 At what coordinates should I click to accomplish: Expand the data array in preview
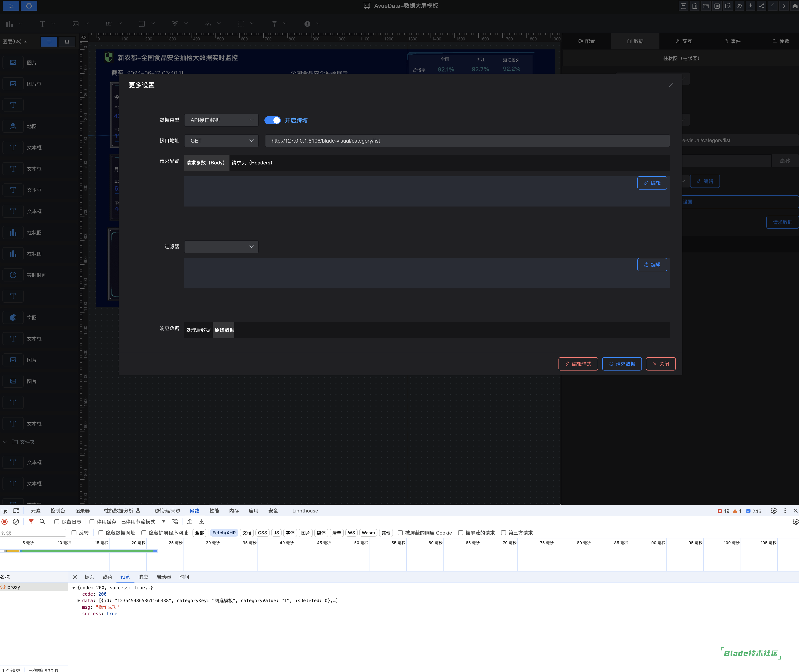pos(78,601)
